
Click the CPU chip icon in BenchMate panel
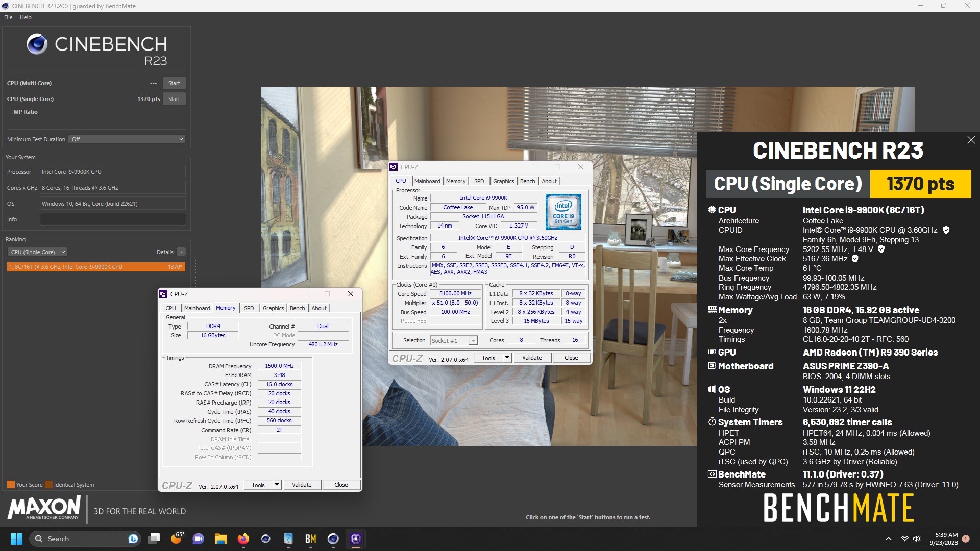712,210
